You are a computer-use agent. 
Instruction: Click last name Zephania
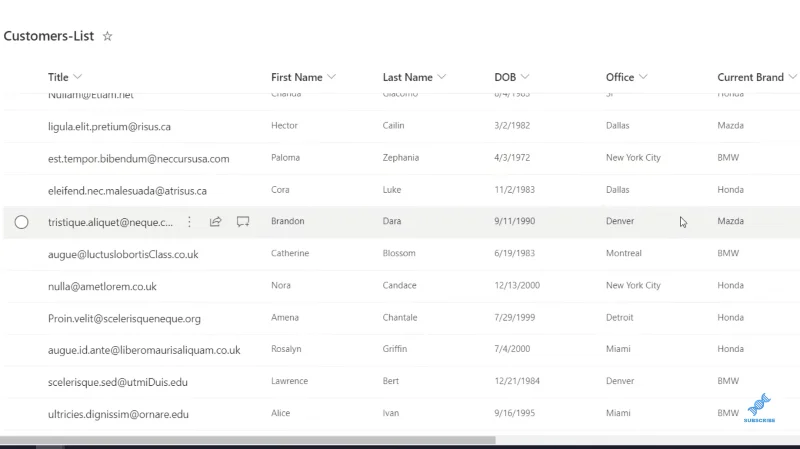[401, 158]
